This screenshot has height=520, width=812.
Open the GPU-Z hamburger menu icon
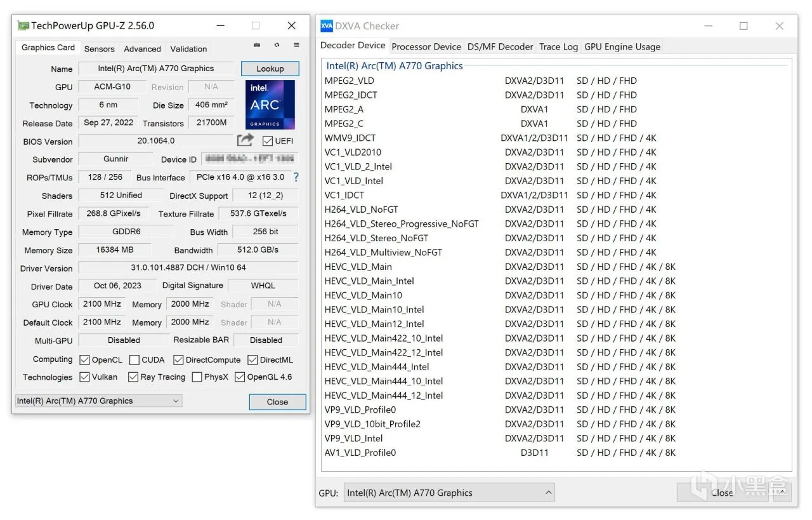pos(296,46)
